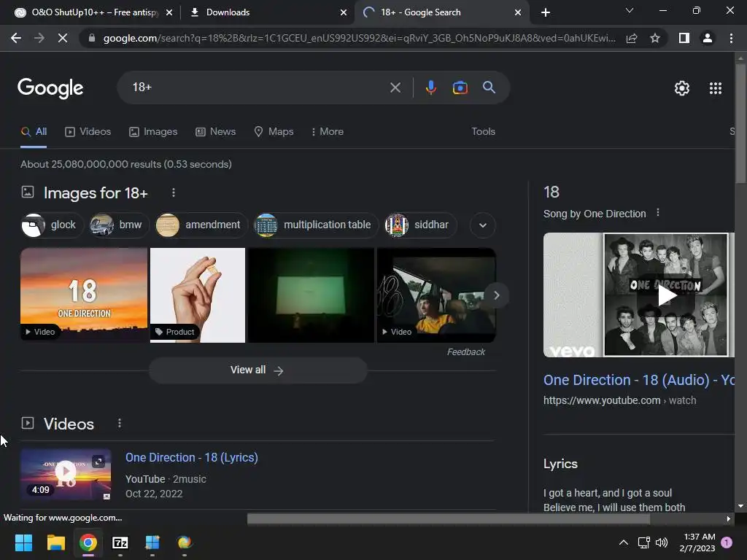Switch to the News results tab

(x=216, y=131)
